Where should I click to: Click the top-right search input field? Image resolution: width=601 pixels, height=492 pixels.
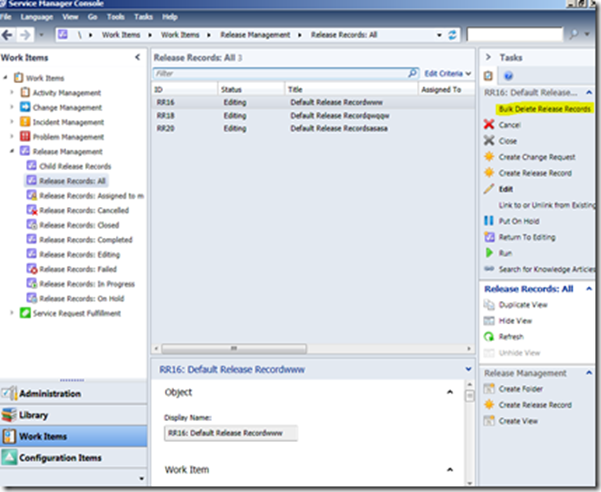tap(515, 34)
